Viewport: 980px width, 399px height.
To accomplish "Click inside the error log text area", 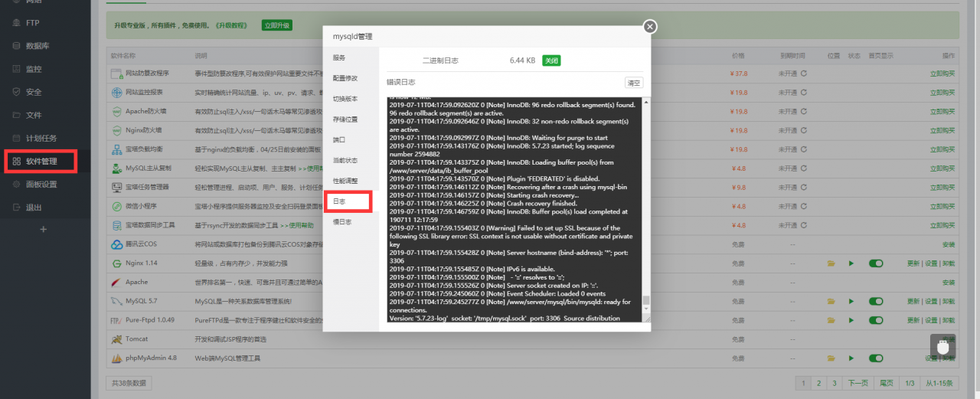I will click(x=514, y=209).
